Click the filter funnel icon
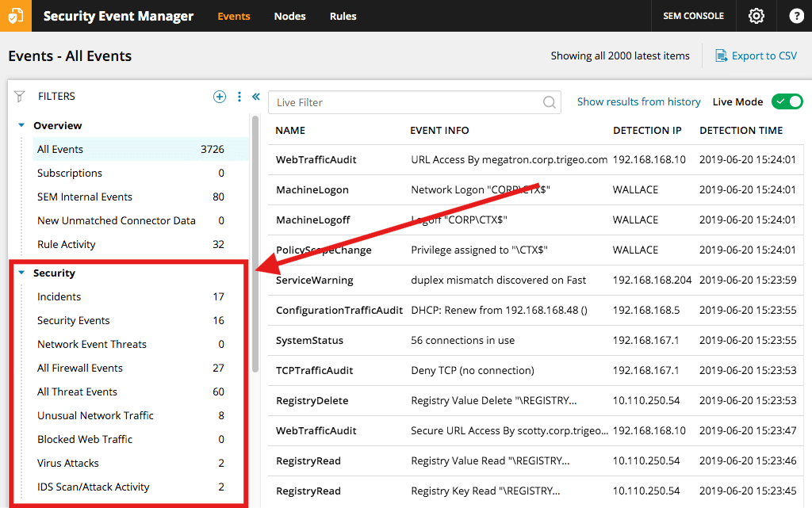 20,96
